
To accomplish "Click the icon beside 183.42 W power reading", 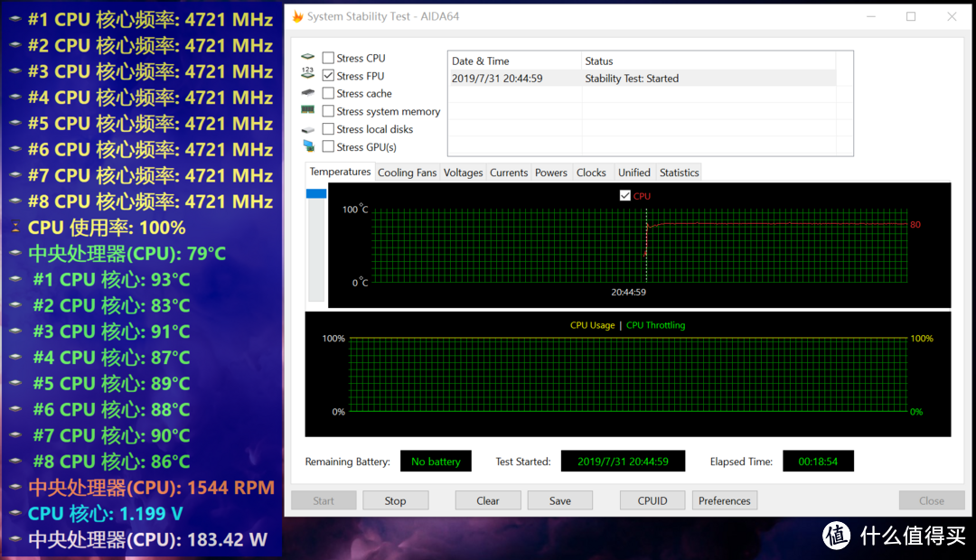I will (15, 539).
